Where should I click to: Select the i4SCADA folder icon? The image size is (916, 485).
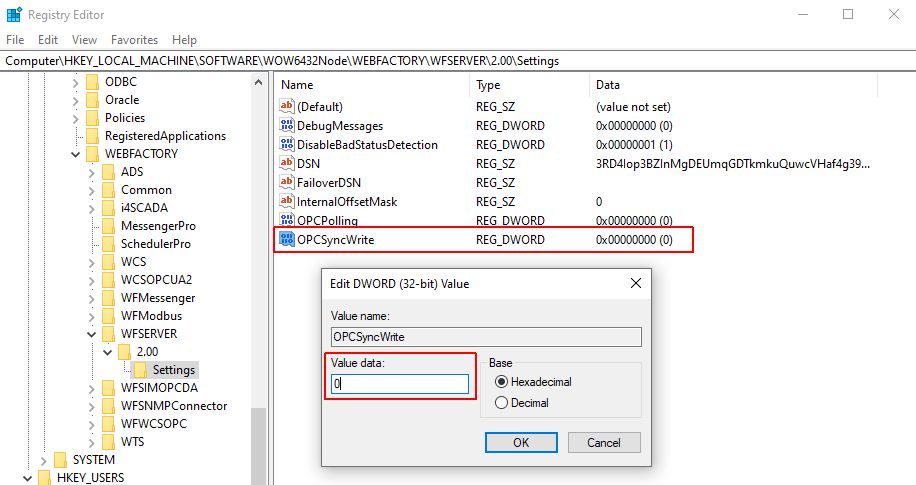(108, 207)
